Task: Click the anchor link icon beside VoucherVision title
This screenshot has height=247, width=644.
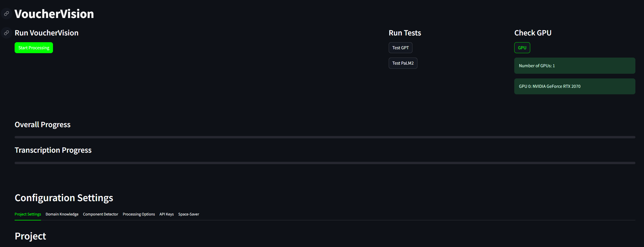Action: point(7,14)
